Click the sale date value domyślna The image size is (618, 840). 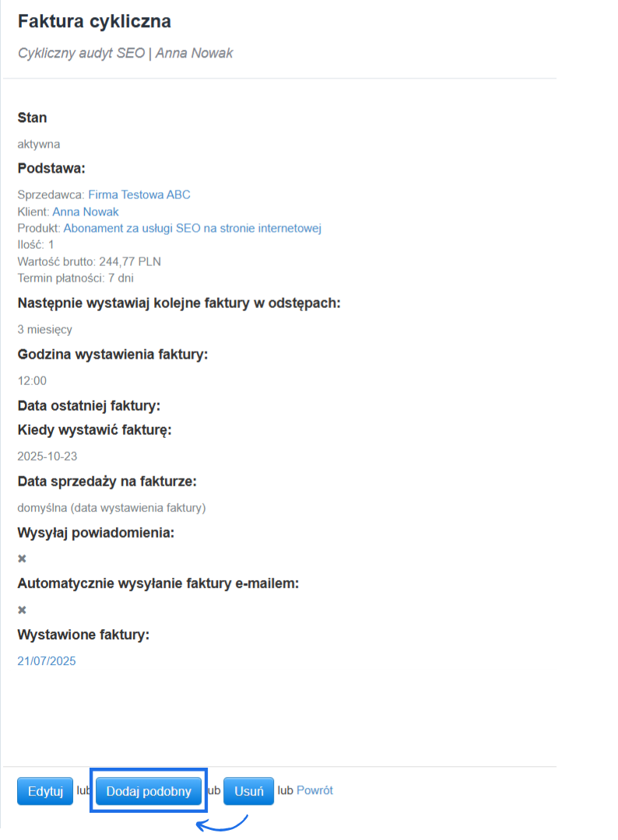pyautogui.click(x=111, y=508)
